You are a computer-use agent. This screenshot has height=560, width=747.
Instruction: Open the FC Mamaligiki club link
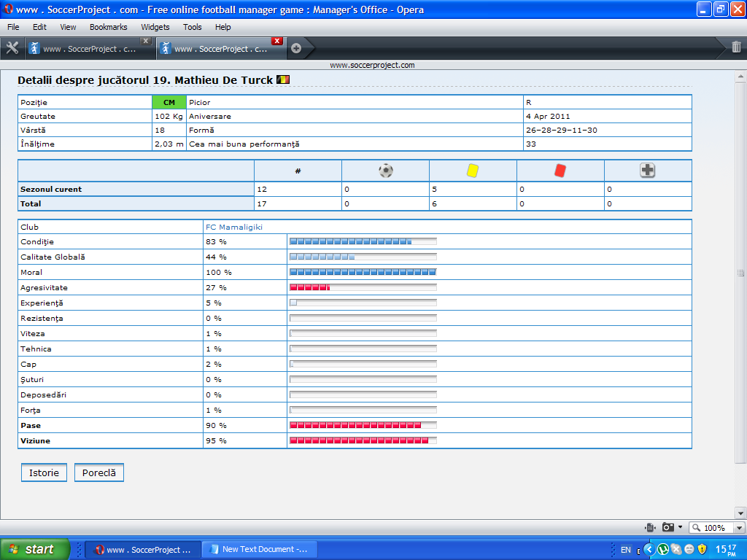point(234,227)
